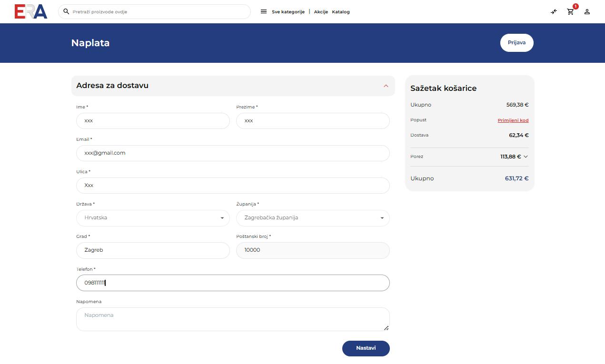Click the product search field
Viewport: 605px width, 364px height.
coord(159,12)
